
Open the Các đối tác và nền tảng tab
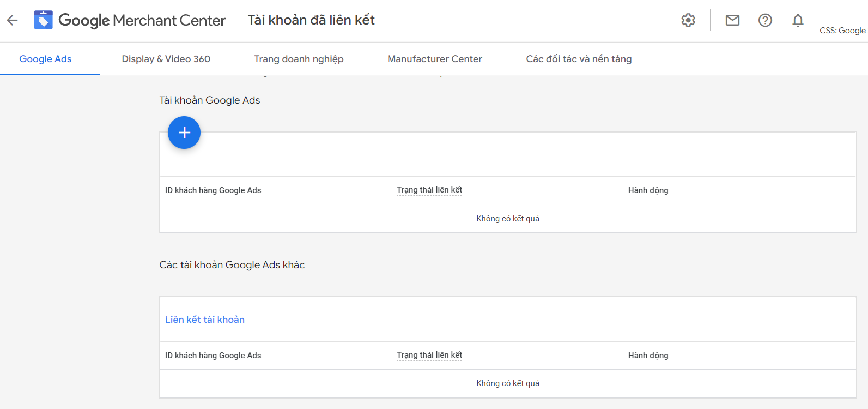[x=579, y=59]
